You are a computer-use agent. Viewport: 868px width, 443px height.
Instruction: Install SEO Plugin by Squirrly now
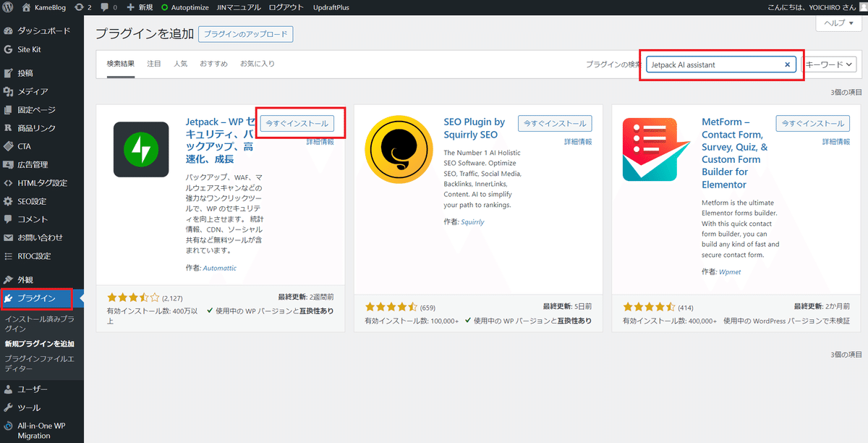[555, 123]
